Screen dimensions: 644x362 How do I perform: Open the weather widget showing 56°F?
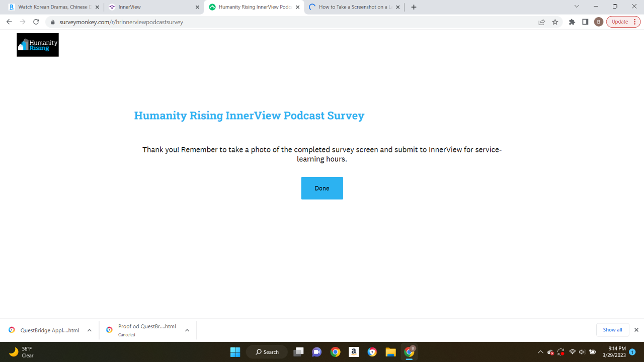pyautogui.click(x=21, y=352)
